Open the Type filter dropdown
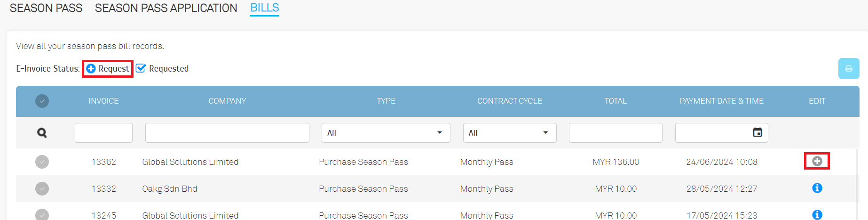868x220 pixels. (x=386, y=133)
